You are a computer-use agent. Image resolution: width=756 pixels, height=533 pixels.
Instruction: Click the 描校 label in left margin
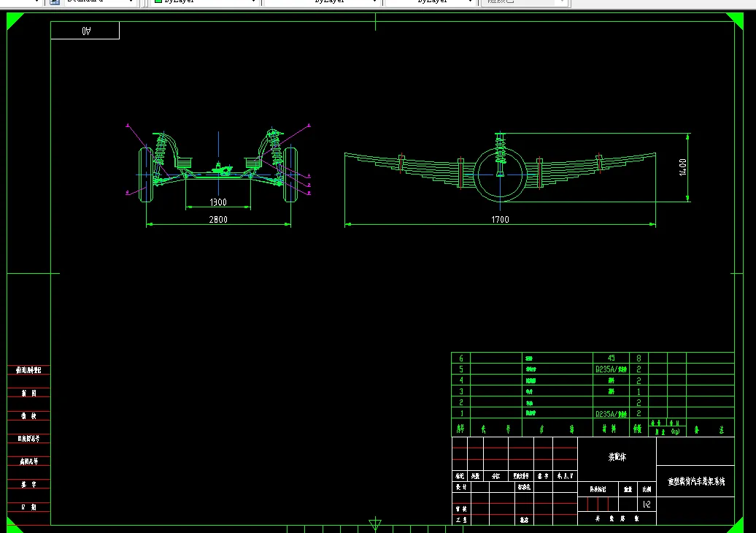click(x=28, y=415)
